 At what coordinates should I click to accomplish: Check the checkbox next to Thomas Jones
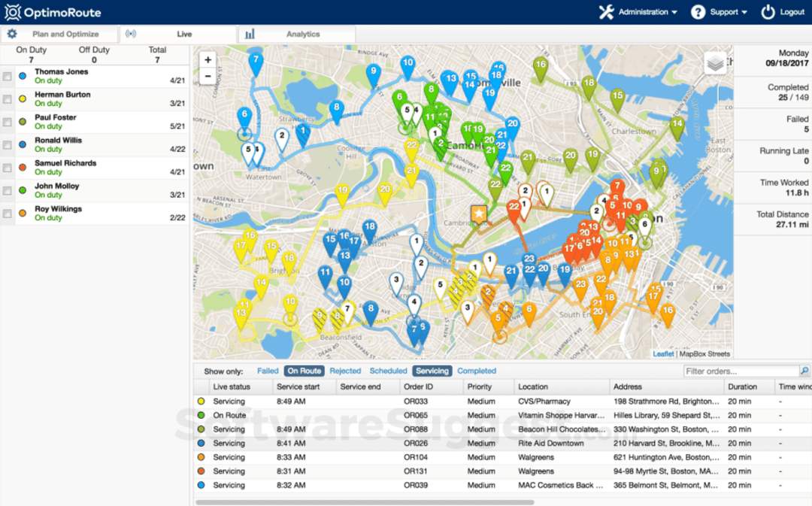point(8,75)
